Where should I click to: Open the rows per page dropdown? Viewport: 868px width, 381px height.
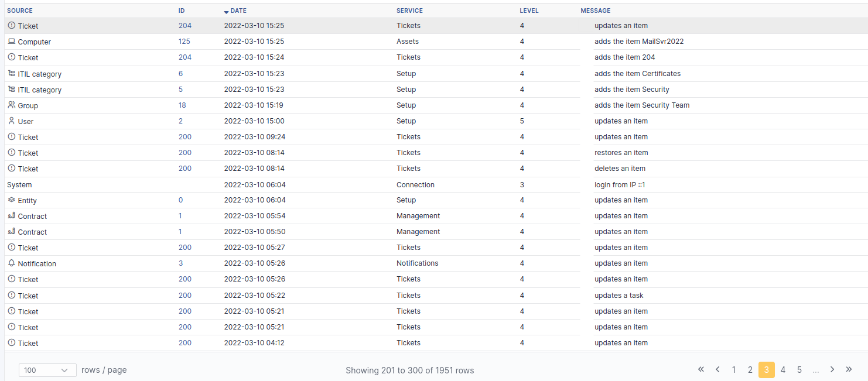(47, 370)
